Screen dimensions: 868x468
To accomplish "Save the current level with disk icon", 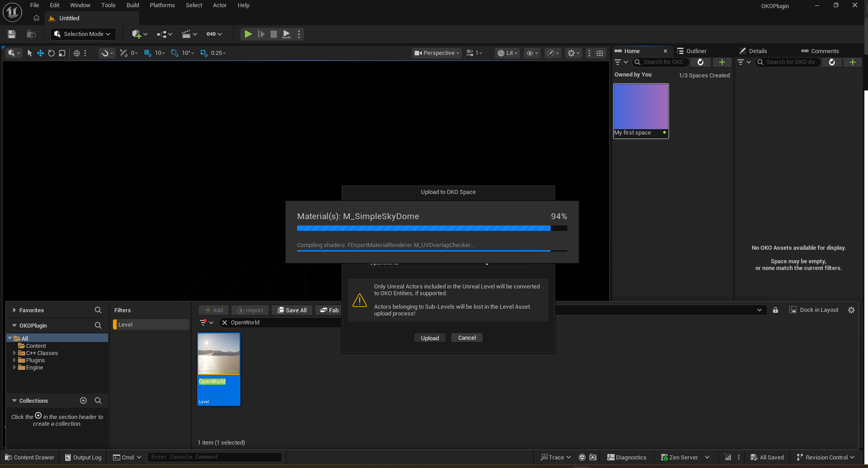I will [x=12, y=34].
